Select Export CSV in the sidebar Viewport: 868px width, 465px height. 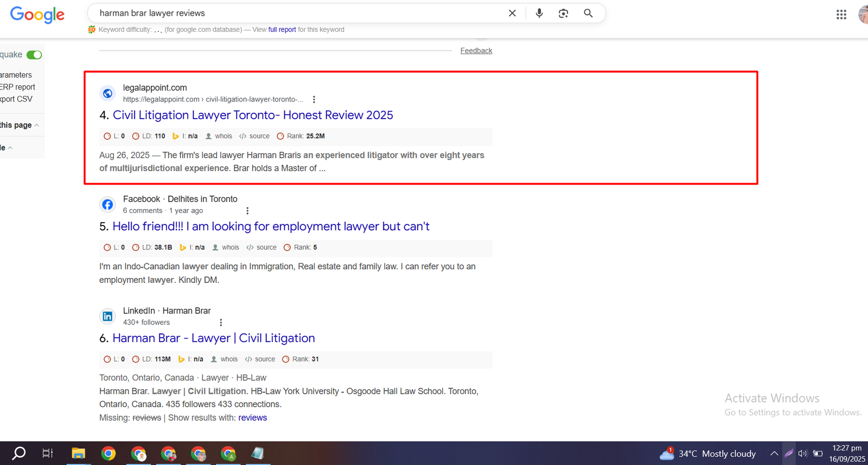[16, 99]
